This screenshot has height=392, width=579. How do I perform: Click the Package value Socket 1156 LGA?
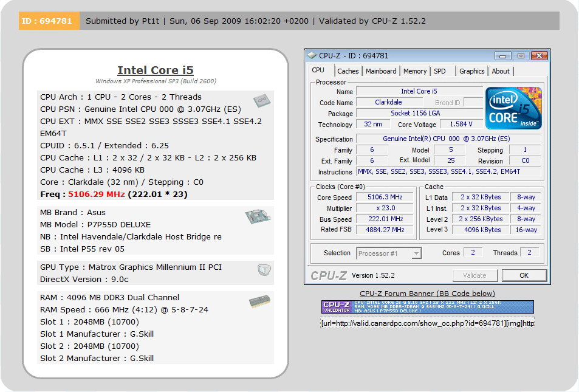[419, 114]
